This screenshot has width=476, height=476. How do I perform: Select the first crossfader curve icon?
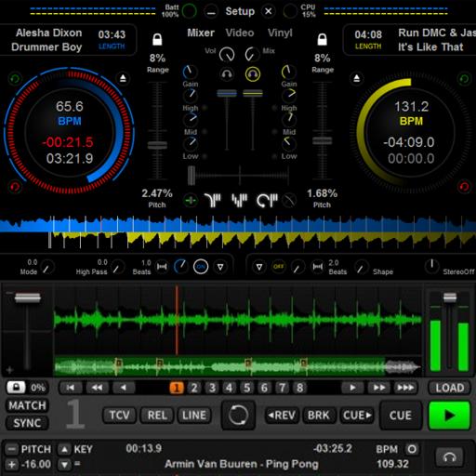[x=213, y=201]
